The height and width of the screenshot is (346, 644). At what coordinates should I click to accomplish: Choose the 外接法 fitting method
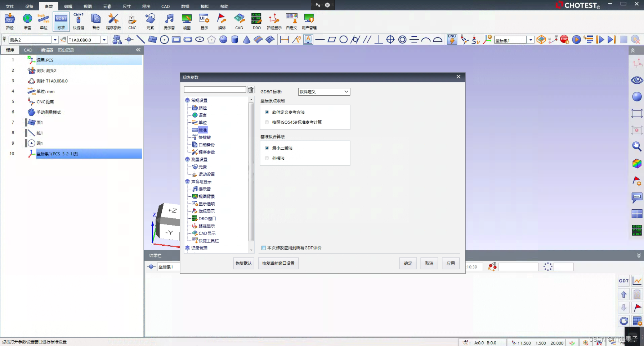[x=267, y=158]
